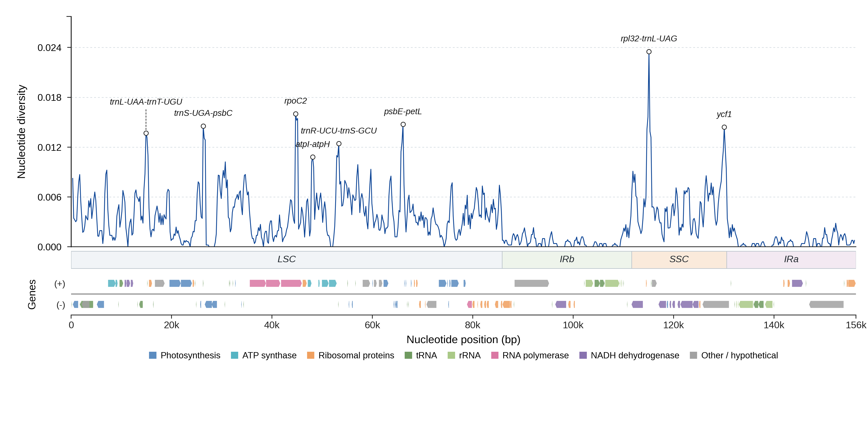Click the x-axis tick label '20k'
The image size is (868, 422).
pyautogui.click(x=172, y=325)
